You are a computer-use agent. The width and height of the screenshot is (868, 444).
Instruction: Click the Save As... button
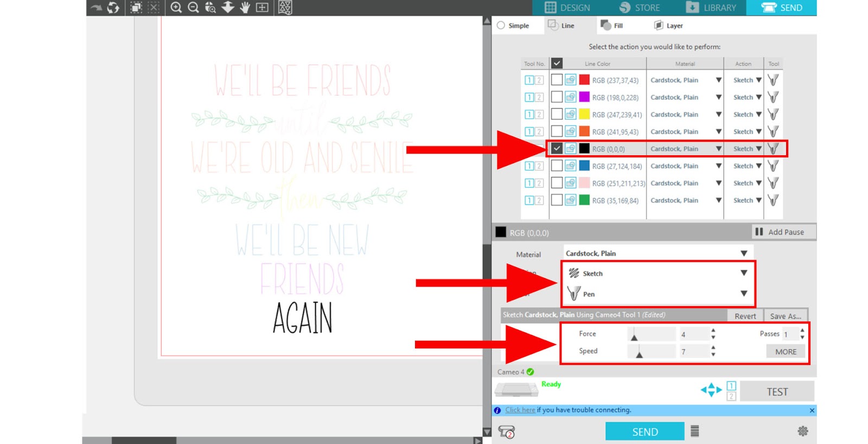point(785,316)
